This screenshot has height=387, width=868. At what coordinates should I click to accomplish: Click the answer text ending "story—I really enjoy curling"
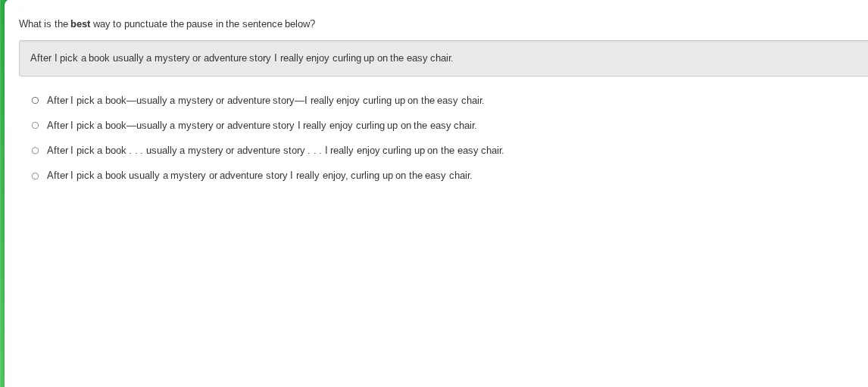[x=265, y=101]
